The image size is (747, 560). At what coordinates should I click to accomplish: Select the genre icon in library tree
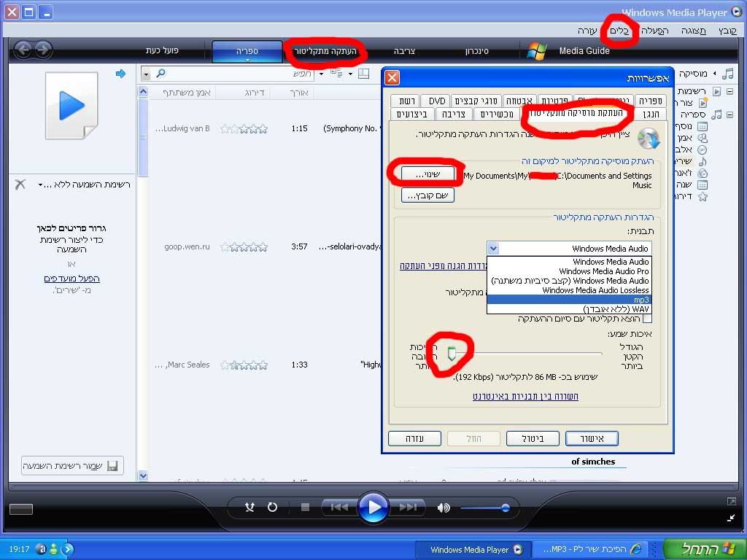coord(703,174)
